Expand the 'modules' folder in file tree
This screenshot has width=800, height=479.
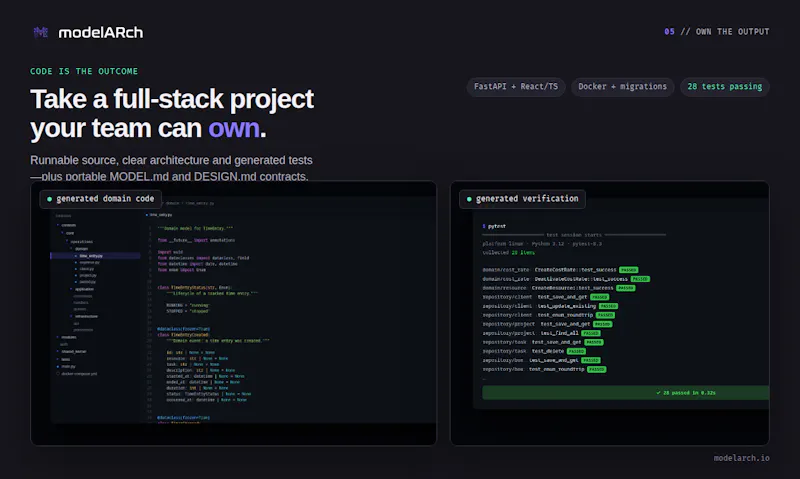click(66, 337)
